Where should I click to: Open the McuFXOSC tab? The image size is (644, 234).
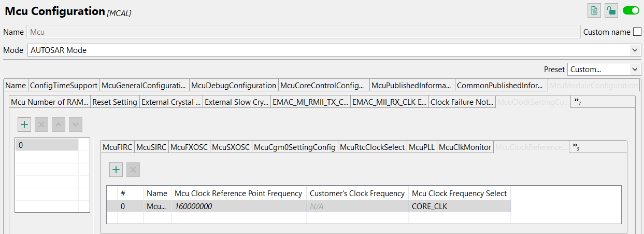(x=189, y=147)
